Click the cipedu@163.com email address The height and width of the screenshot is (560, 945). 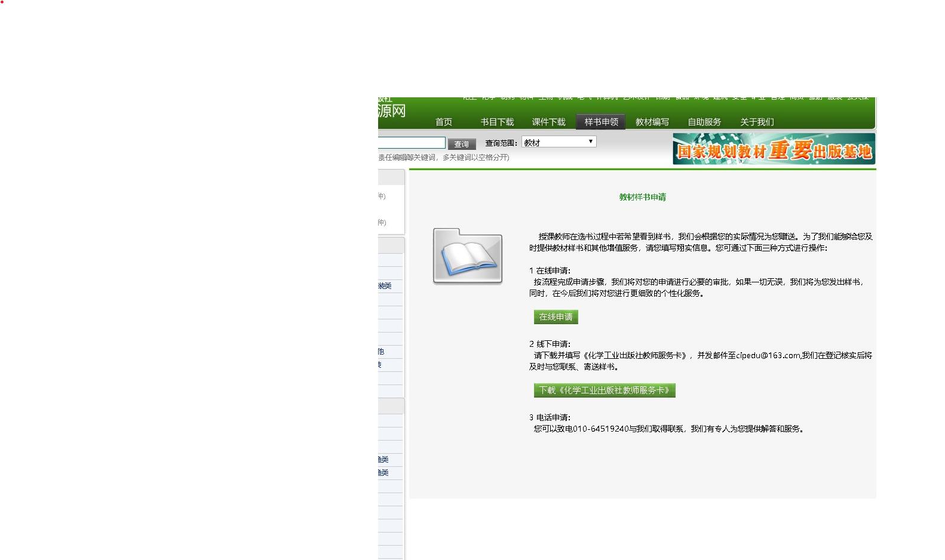[x=768, y=355]
